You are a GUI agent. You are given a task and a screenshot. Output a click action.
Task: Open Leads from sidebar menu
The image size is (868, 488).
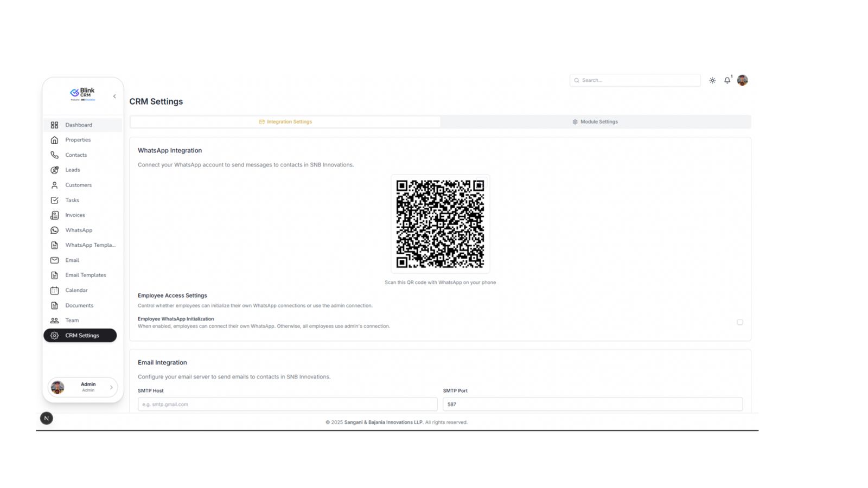point(82,170)
